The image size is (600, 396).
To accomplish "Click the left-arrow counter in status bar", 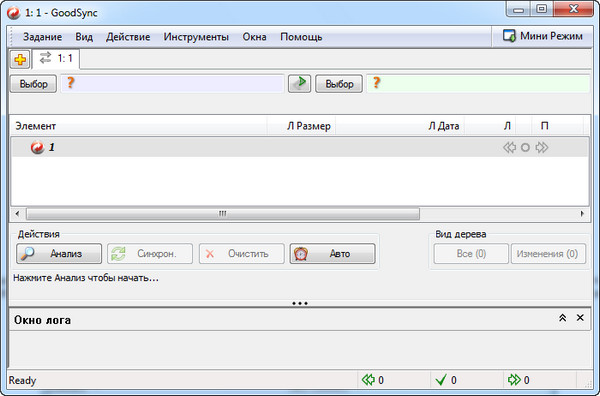I will click(x=373, y=380).
